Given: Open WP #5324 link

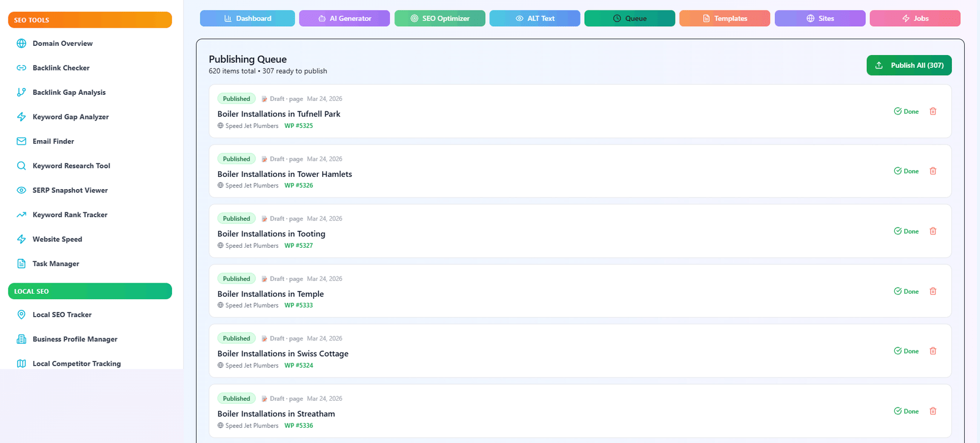Looking at the screenshot, I should click(298, 366).
